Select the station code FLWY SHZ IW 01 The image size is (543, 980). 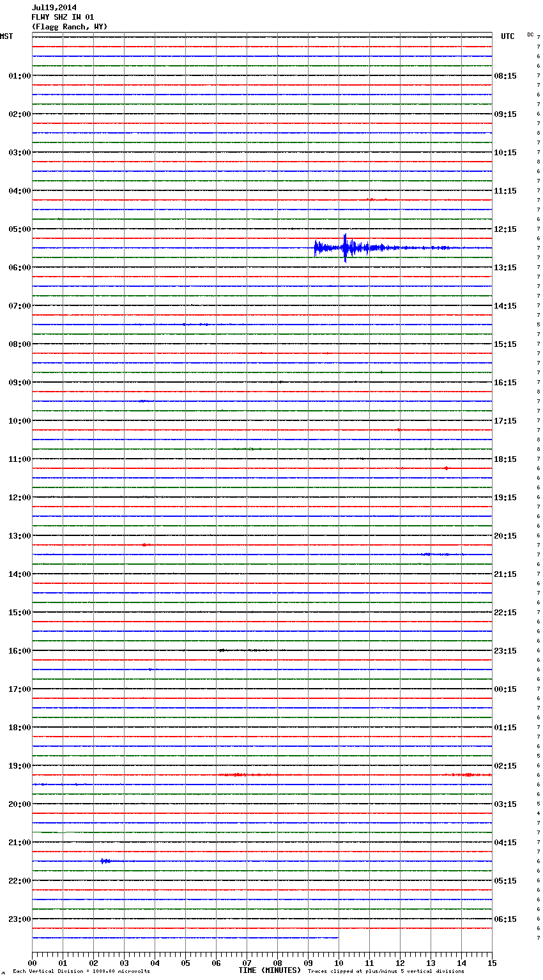click(63, 17)
